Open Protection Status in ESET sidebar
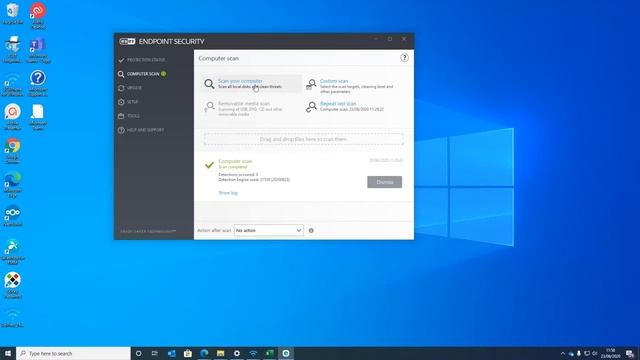The width and height of the screenshot is (640, 360). pyautogui.click(x=142, y=60)
